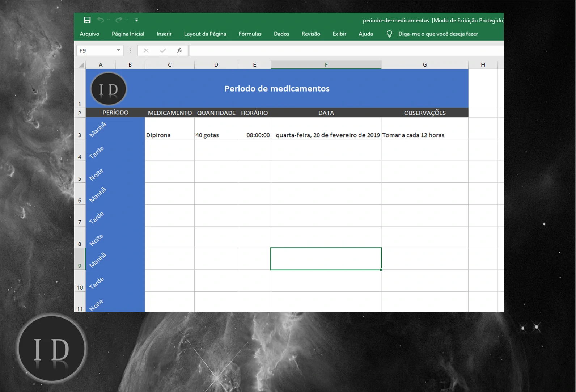Expand the Name Box dropdown arrow
Viewport: 576px width, 392px height.
pos(118,50)
